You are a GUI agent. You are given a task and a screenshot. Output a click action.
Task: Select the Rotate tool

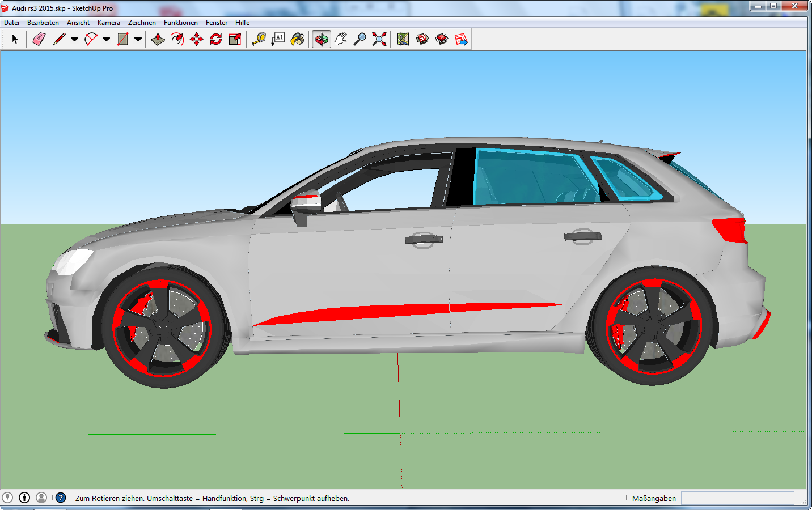point(216,39)
